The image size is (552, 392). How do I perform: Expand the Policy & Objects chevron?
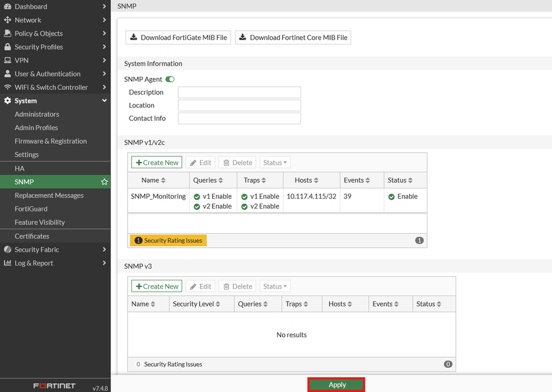pyautogui.click(x=104, y=33)
